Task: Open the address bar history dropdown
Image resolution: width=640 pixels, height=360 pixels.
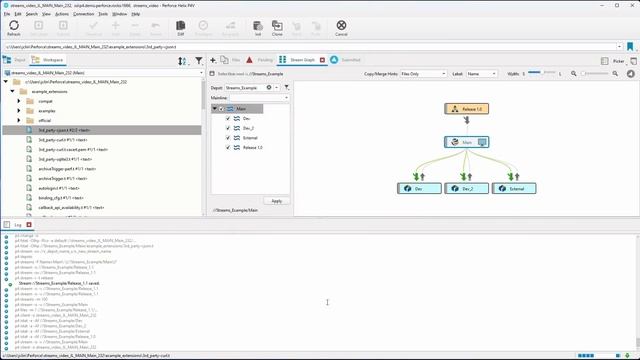Action: point(619,47)
